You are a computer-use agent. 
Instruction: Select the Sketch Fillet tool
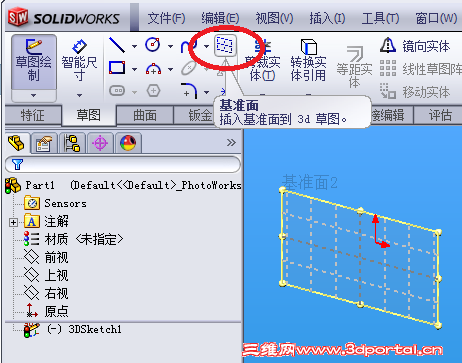click(x=189, y=91)
